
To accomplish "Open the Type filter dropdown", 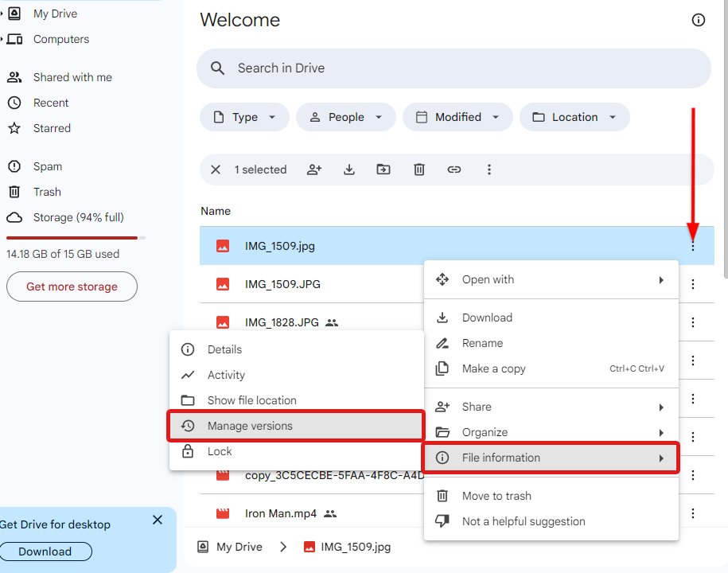I will (x=244, y=117).
